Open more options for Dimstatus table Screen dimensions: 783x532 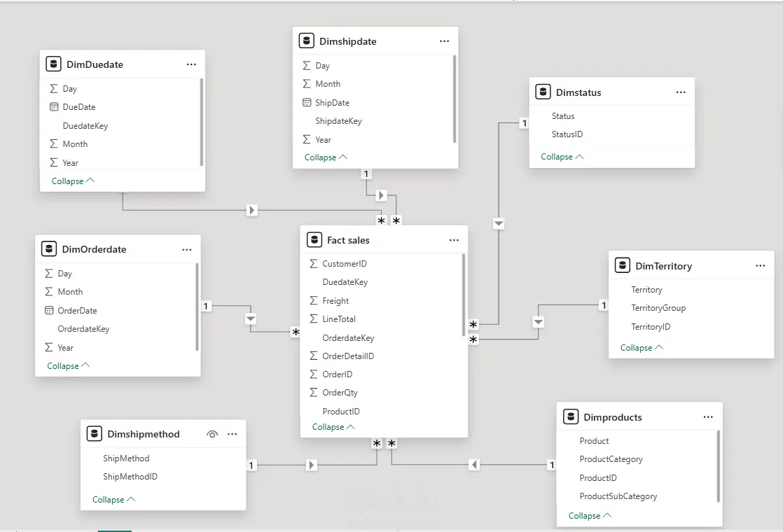(681, 92)
